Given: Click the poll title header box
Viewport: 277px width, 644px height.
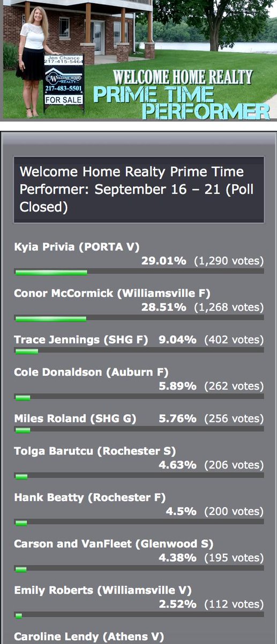Looking at the screenshot, I should 139,189.
